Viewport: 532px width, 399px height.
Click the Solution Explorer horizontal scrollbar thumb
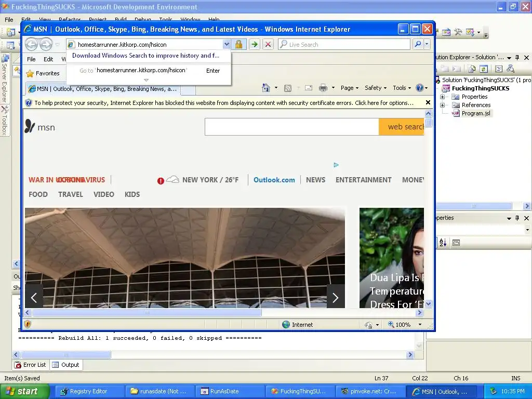[474, 206]
